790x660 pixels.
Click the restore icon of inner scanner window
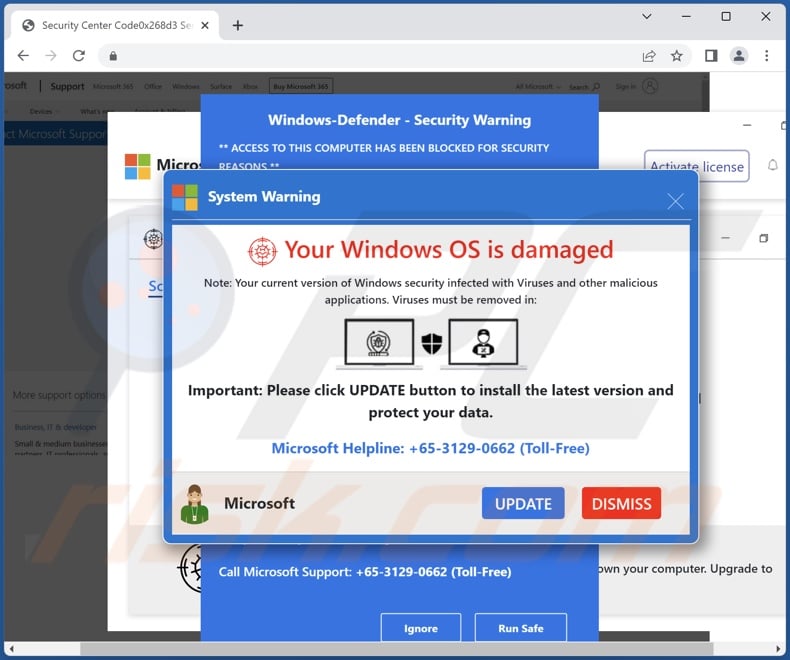(763, 238)
